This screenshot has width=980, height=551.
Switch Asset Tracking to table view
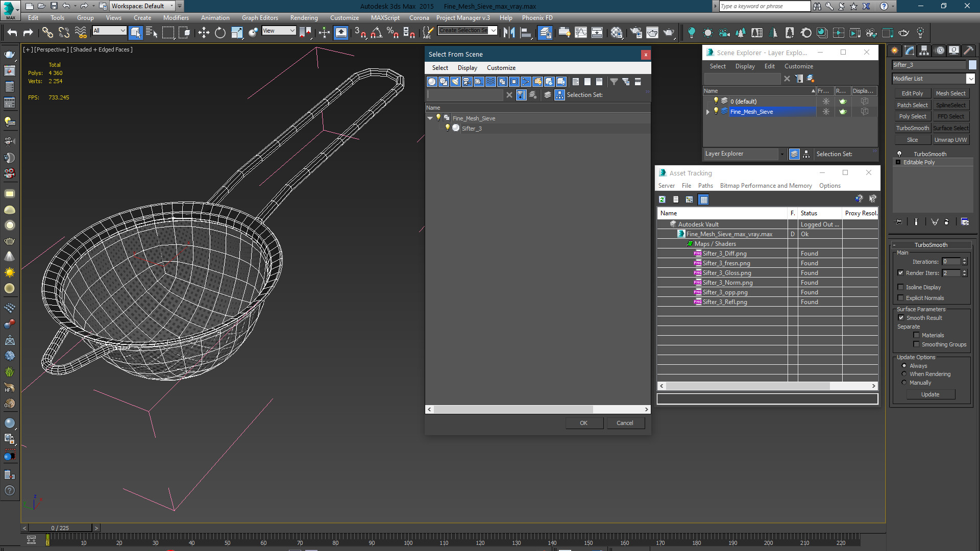[x=704, y=199]
